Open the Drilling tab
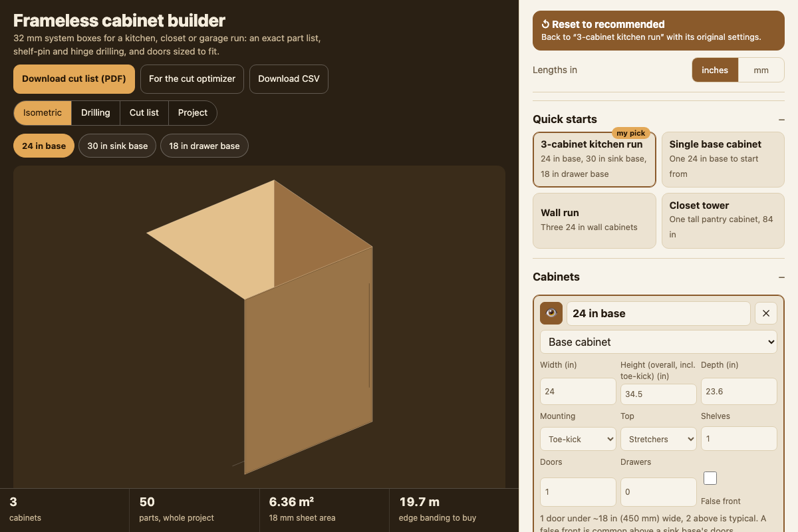The width and height of the screenshot is (798, 532). [x=96, y=113]
